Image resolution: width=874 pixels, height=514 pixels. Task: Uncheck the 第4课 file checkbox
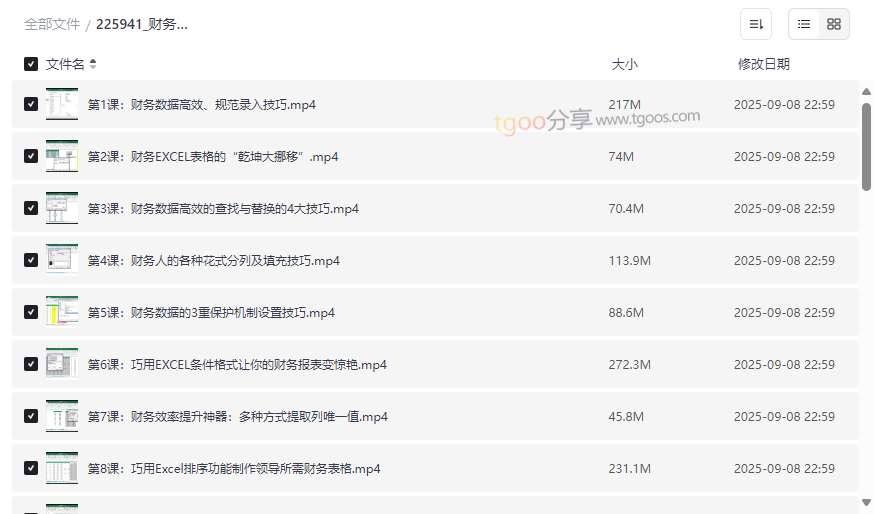click(31, 261)
